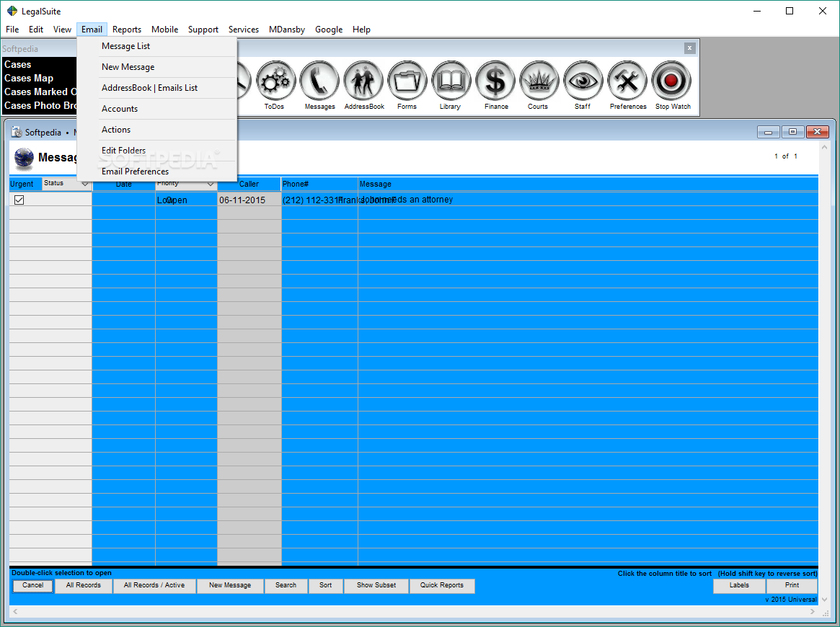Open the Help menu
The width and height of the screenshot is (840, 627).
362,30
